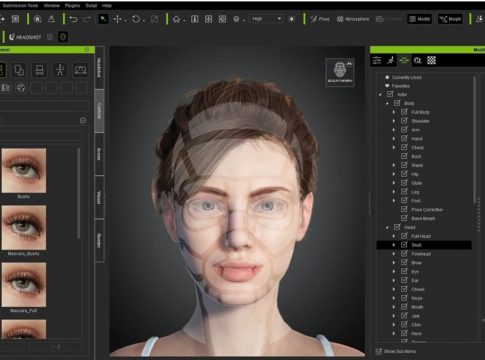This screenshot has width=485, height=360.
Task: Toggle the Pose Corrective checkbox
Action: coord(404,209)
